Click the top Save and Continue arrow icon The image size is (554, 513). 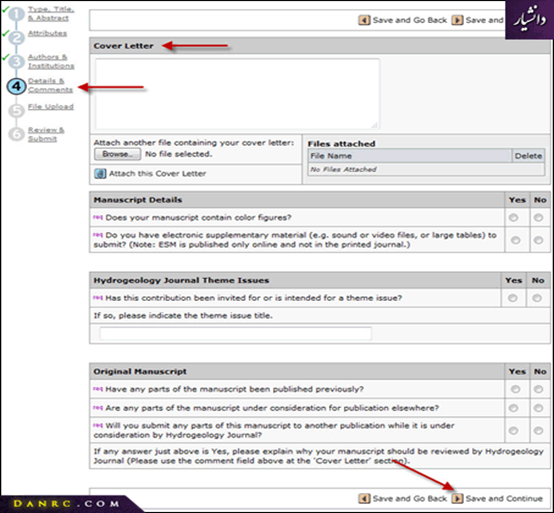(x=457, y=20)
